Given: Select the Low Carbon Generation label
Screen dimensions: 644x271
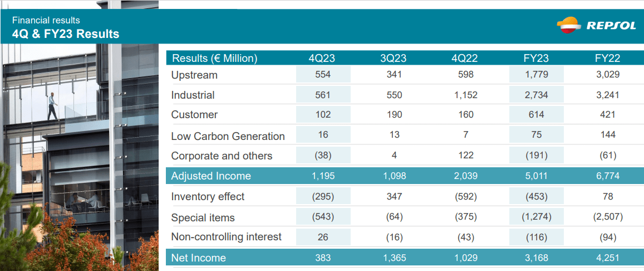Looking at the screenshot, I should click(x=228, y=136).
